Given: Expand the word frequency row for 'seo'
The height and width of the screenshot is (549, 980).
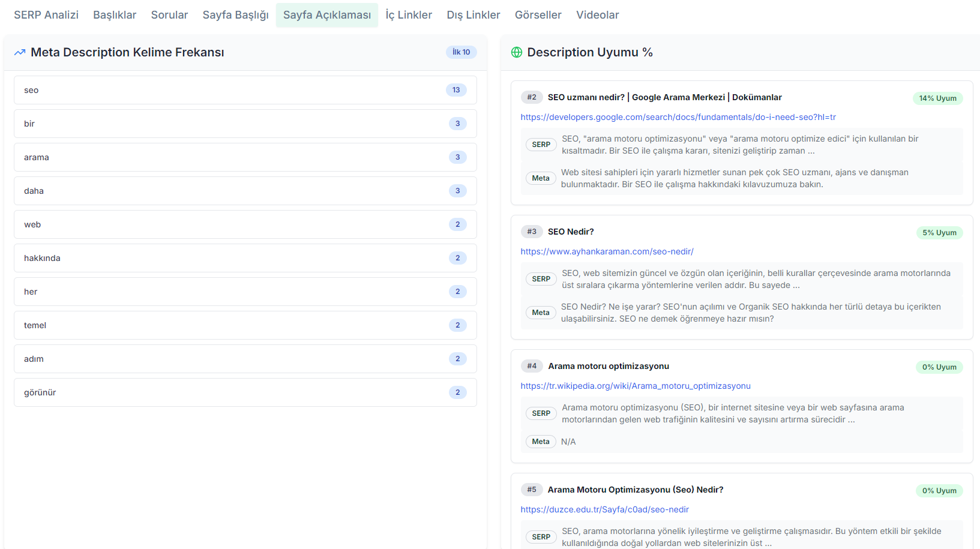Looking at the screenshot, I should (245, 90).
